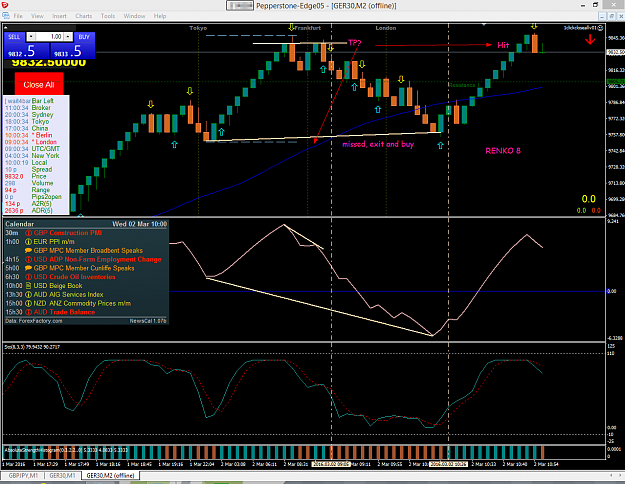
Task: Click the Calendar panel header
Action: click(86, 224)
